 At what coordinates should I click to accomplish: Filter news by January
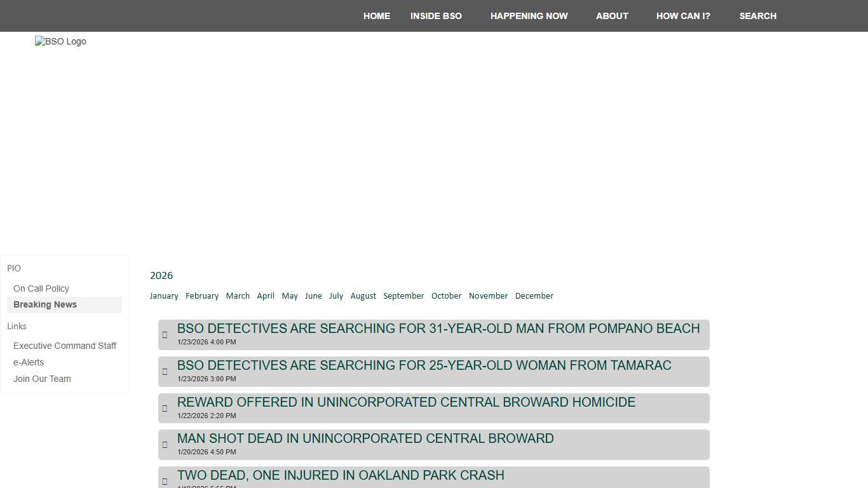click(x=164, y=296)
